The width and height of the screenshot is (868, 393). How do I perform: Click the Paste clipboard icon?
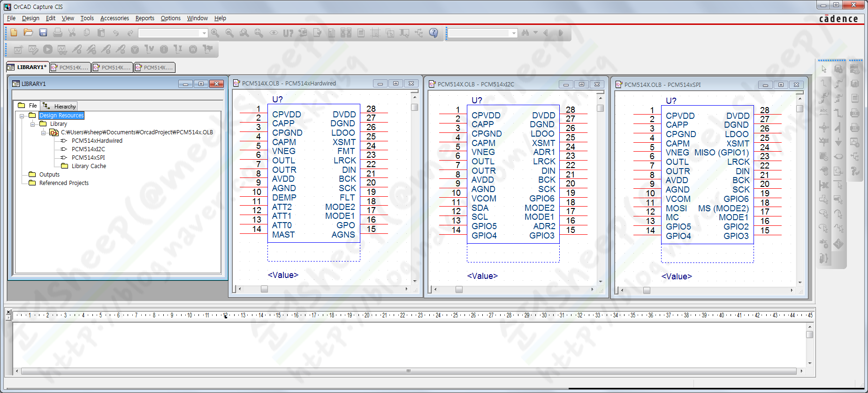(x=101, y=33)
